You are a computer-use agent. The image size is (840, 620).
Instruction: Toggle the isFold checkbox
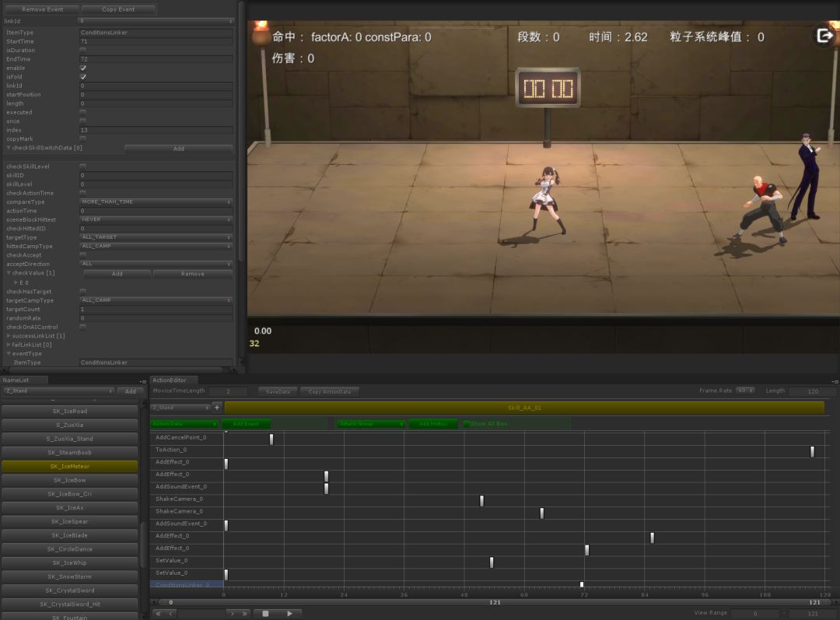click(83, 77)
